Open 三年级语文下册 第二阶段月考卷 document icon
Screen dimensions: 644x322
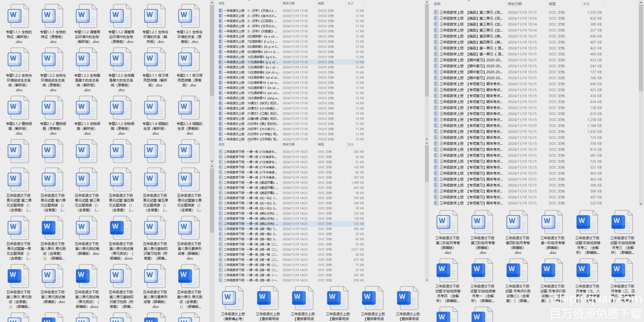447,223
